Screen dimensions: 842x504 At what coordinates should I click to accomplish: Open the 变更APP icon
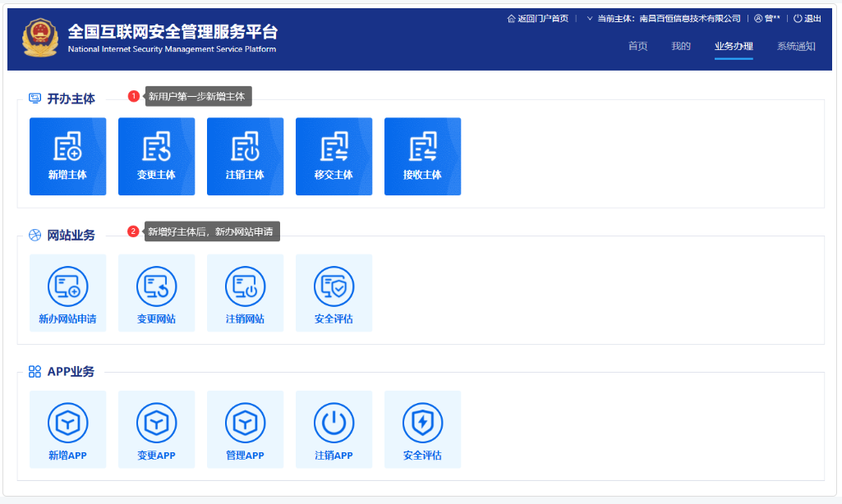[x=156, y=429]
